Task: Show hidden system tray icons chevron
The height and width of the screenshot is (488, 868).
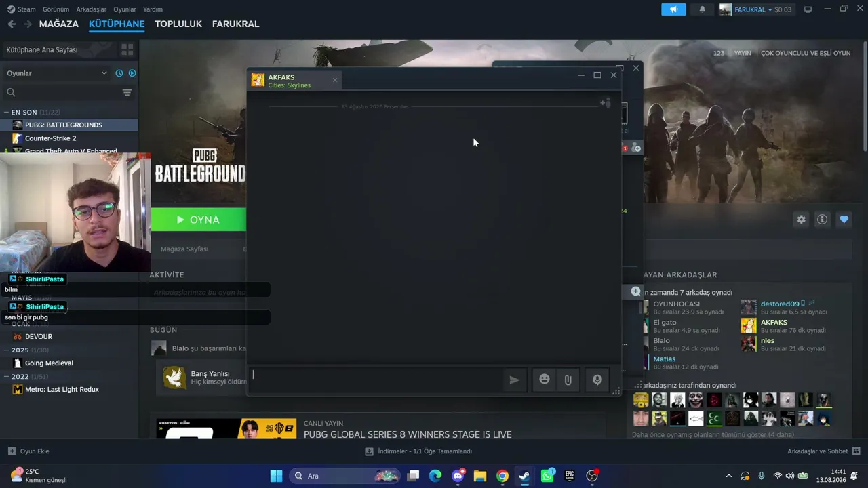Action: coord(729,476)
